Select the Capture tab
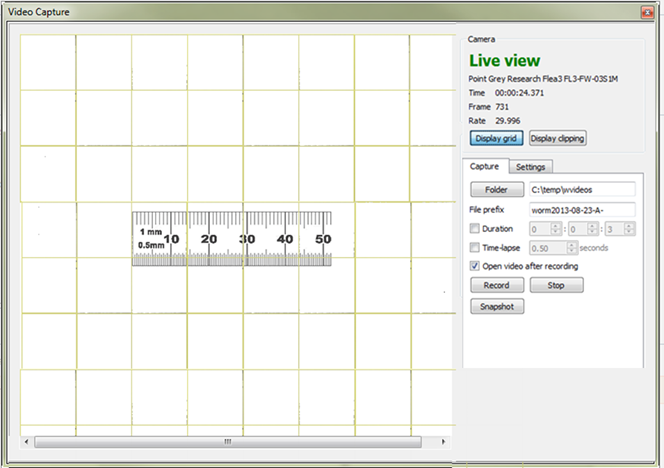This screenshot has height=468, width=664. pos(484,166)
